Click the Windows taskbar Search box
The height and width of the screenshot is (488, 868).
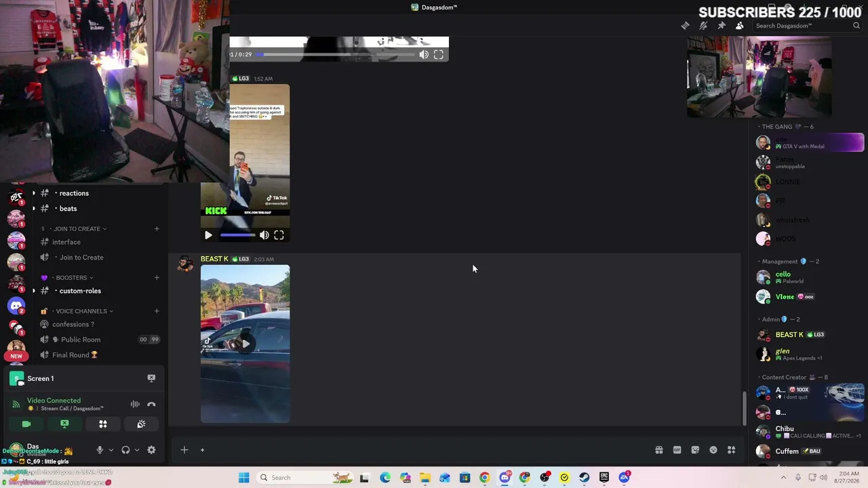(x=305, y=478)
